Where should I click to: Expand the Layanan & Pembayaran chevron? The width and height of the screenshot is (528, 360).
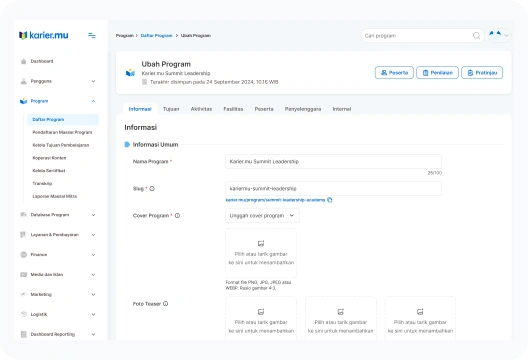coord(93,235)
